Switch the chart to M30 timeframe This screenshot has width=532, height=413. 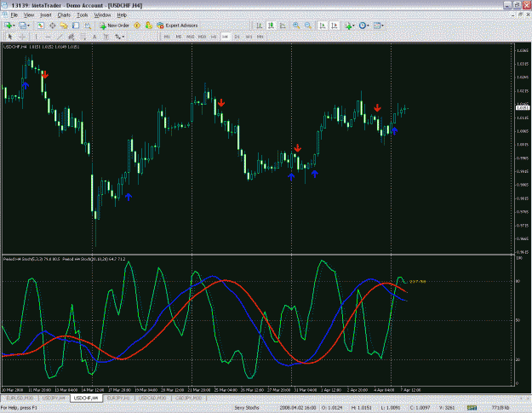[203, 37]
